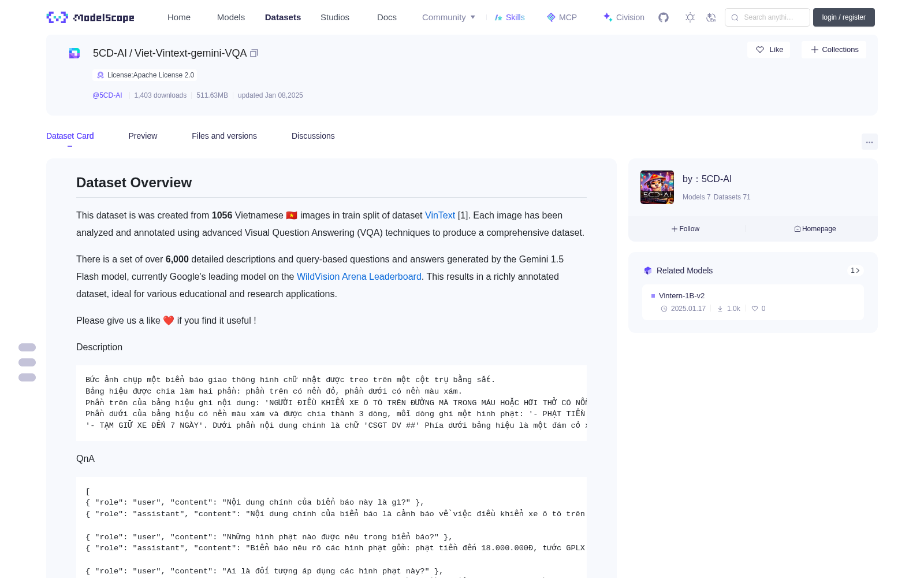
Task: Click the Skills icon in the navbar
Action: 498,17
